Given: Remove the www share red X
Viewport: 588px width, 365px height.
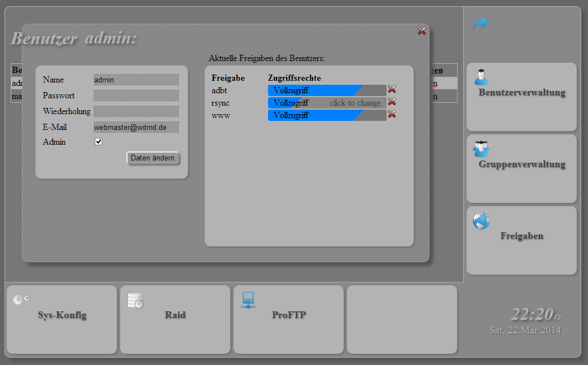Looking at the screenshot, I should [392, 114].
